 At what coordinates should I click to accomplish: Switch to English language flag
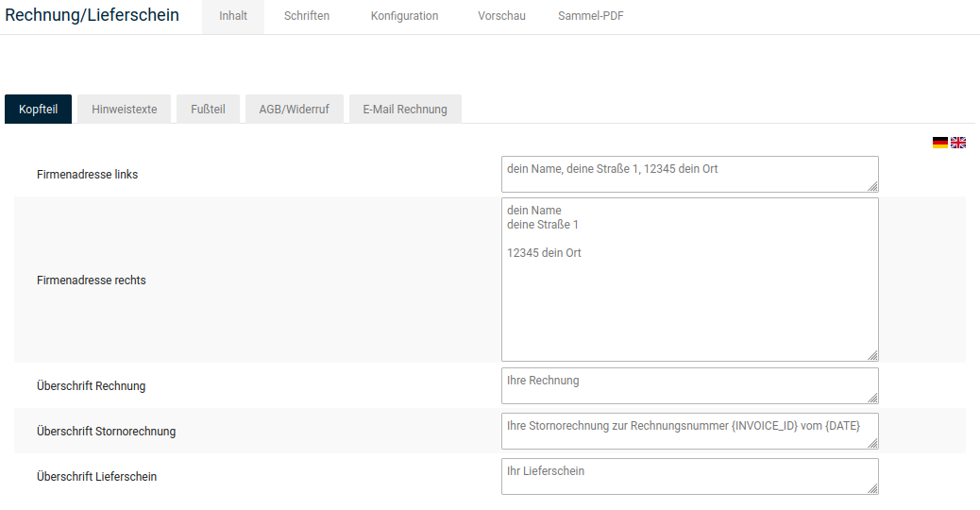coord(957,143)
